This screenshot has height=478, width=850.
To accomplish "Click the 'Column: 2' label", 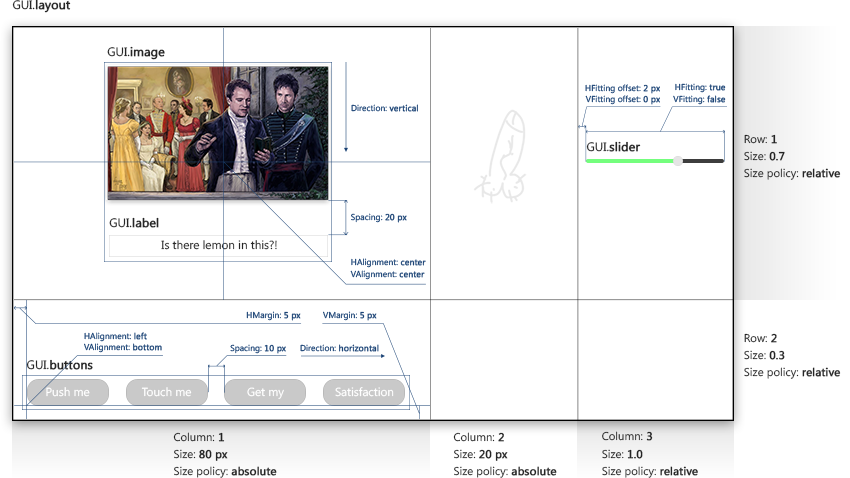I will 479,437.
